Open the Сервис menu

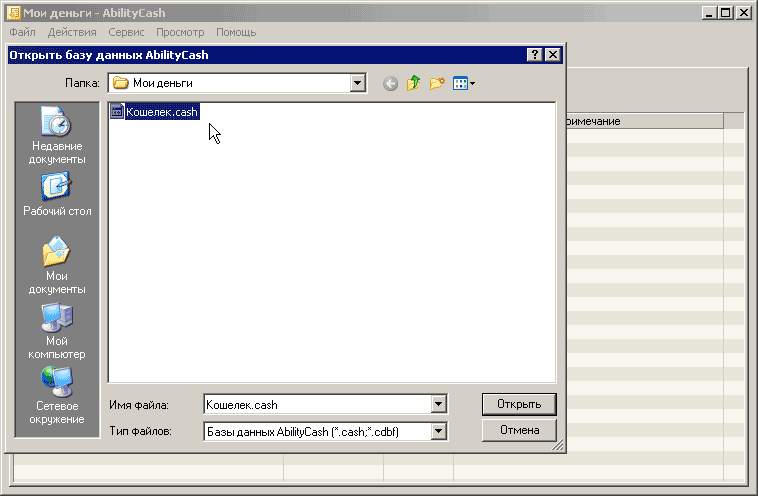click(126, 32)
